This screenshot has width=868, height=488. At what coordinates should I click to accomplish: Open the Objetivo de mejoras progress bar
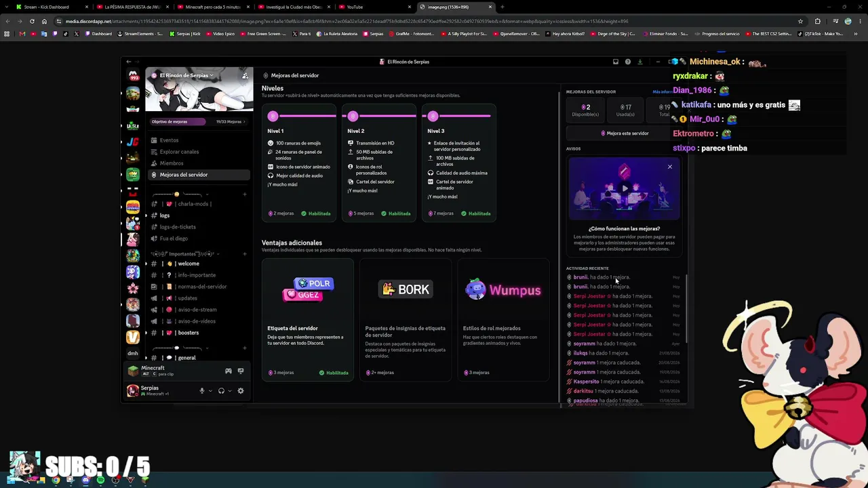point(199,121)
